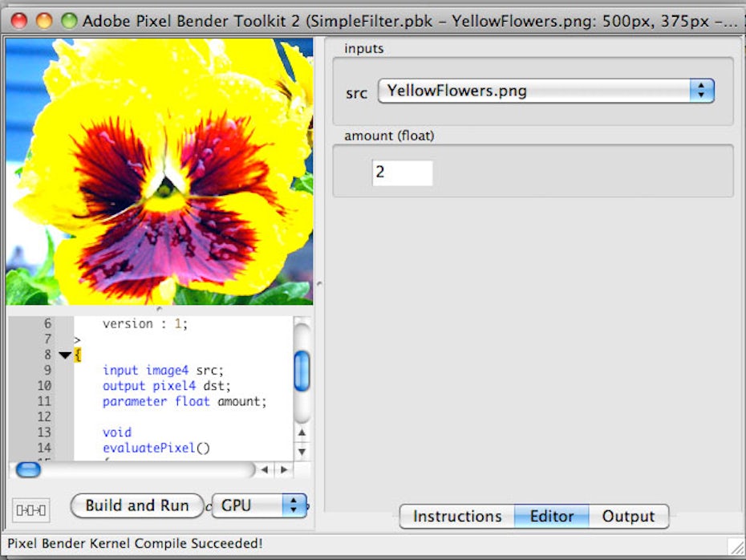This screenshot has height=560, width=746.
Task: Open the GPU run mode dropdown
Action: tap(258, 505)
